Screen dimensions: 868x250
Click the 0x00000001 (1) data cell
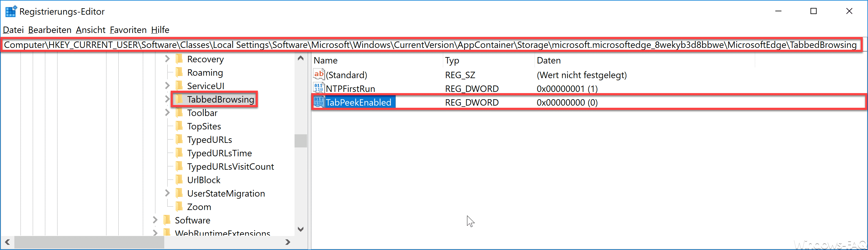(x=567, y=89)
